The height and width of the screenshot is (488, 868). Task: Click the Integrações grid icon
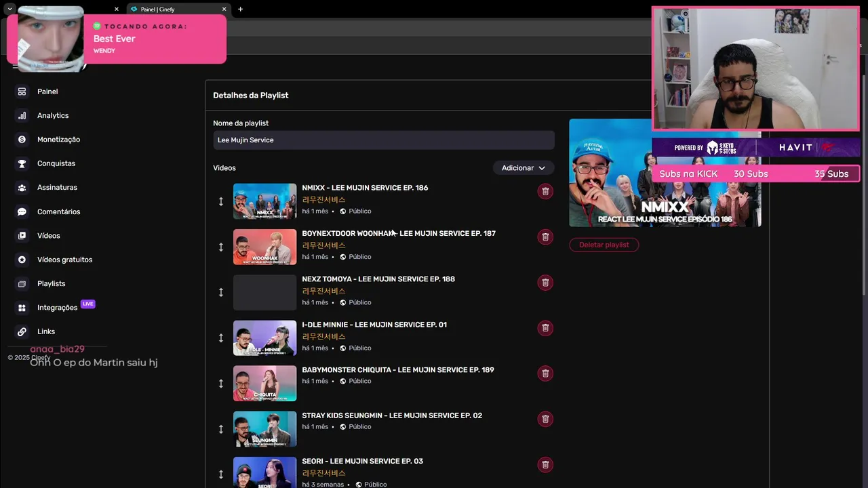[x=22, y=308]
